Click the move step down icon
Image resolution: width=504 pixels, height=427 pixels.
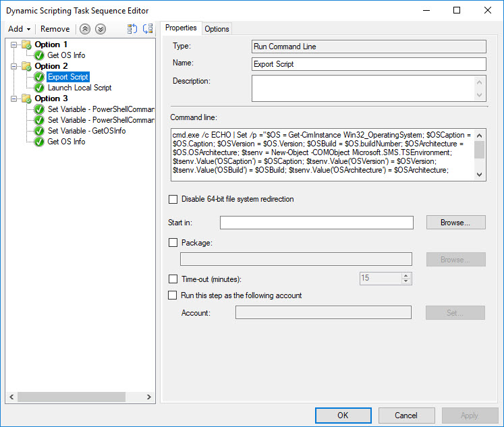(101, 29)
